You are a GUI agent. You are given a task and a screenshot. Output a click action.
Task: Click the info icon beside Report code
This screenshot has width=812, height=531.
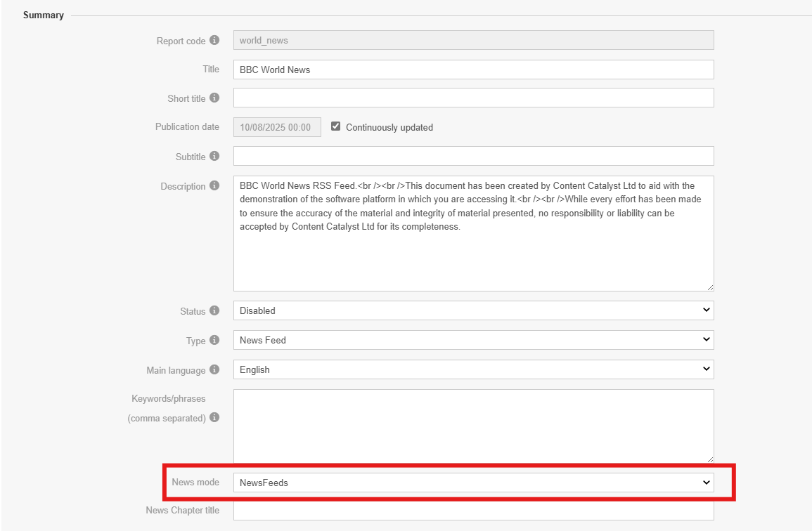click(x=214, y=41)
